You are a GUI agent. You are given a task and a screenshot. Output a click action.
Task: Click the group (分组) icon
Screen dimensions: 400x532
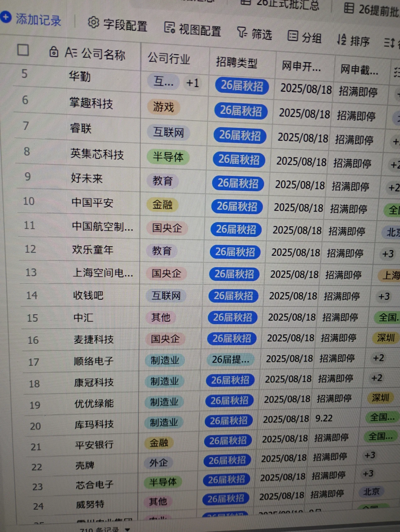pyautogui.click(x=293, y=36)
